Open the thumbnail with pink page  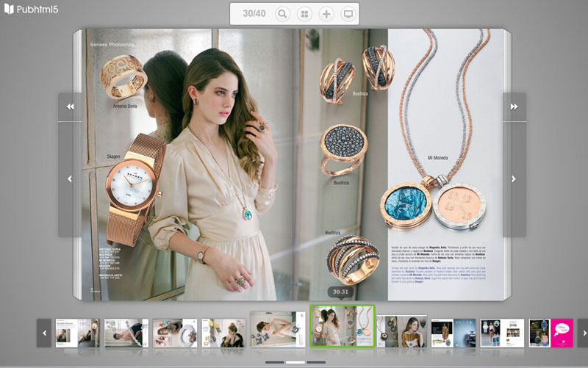pyautogui.click(x=551, y=333)
